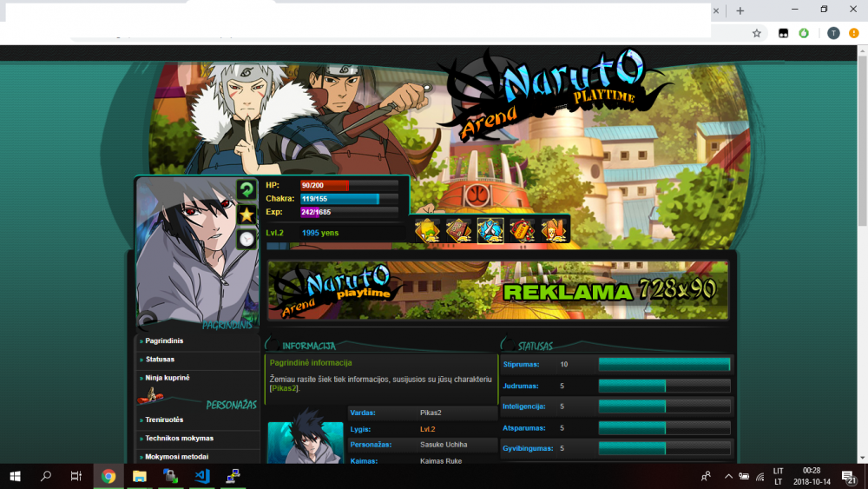Open Visual Studio Code from taskbar
The width and height of the screenshot is (868, 489).
click(x=202, y=476)
